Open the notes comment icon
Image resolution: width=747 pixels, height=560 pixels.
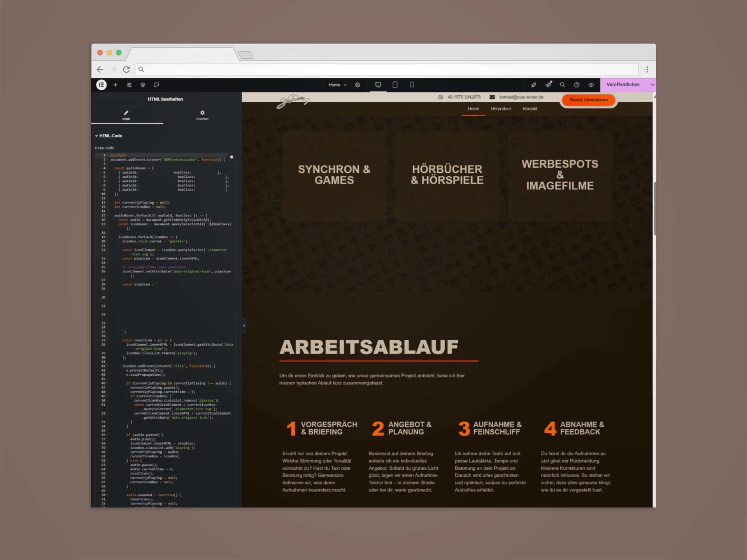(x=156, y=85)
